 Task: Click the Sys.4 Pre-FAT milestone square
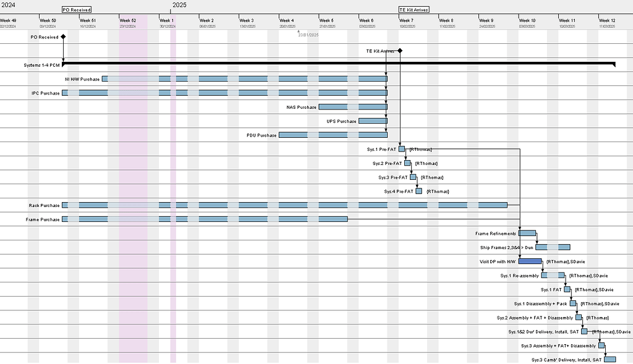pos(418,191)
